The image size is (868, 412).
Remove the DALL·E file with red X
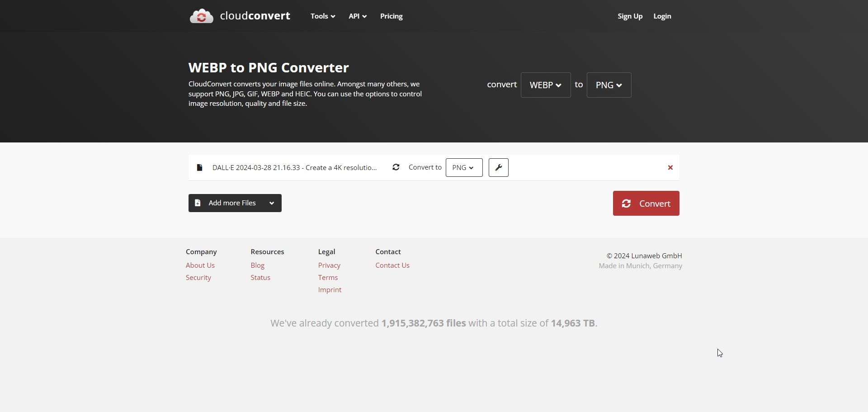(x=670, y=167)
